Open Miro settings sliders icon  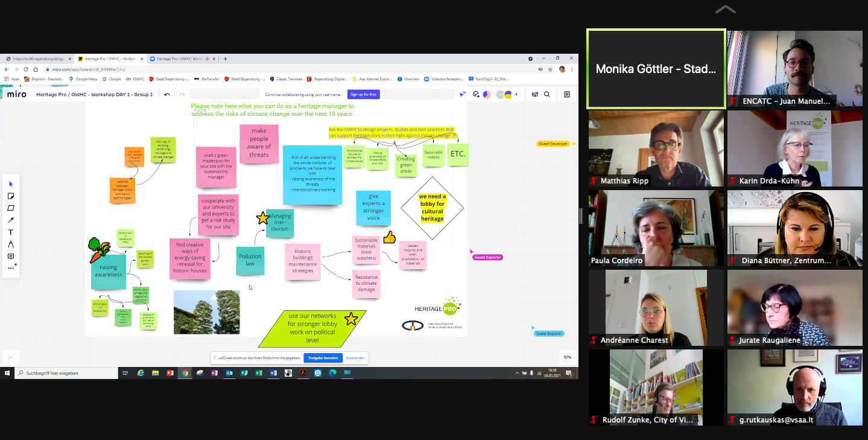(x=535, y=94)
